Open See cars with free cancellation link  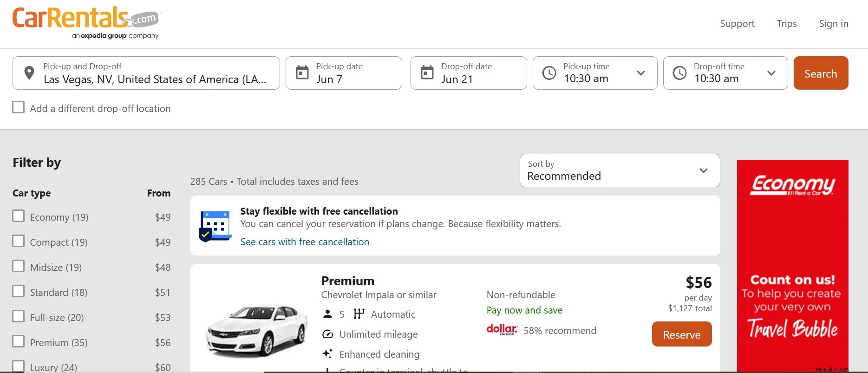(305, 242)
